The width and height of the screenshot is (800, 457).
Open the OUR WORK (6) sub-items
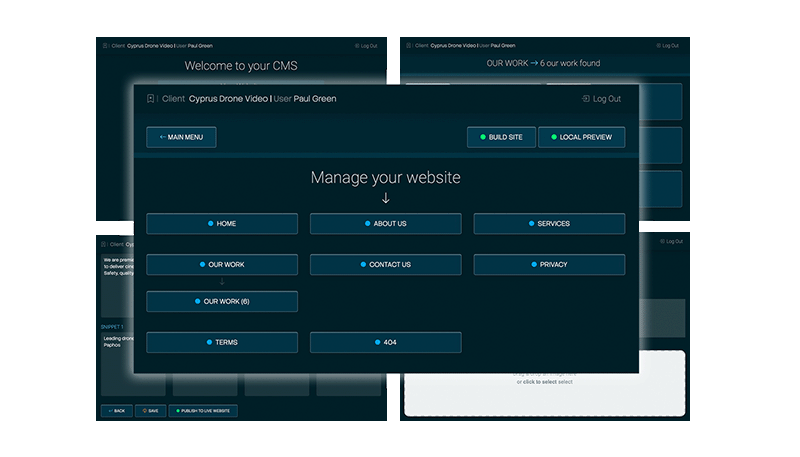click(x=222, y=301)
